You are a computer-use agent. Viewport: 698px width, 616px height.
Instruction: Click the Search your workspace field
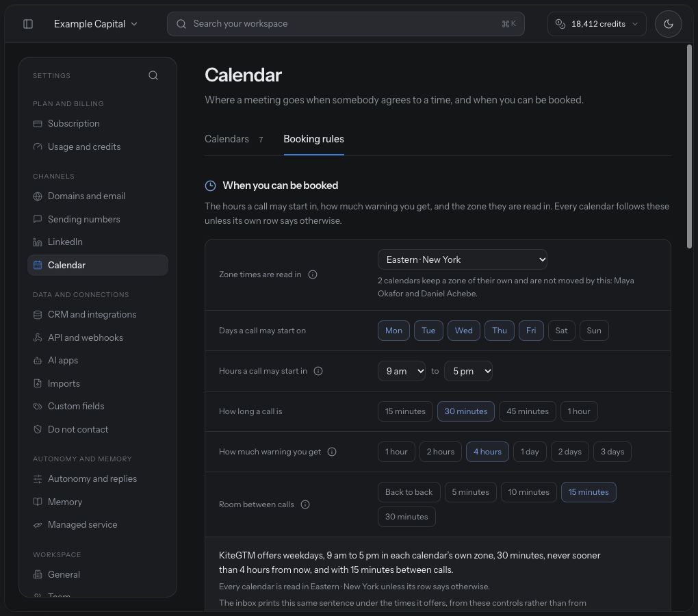(x=346, y=23)
